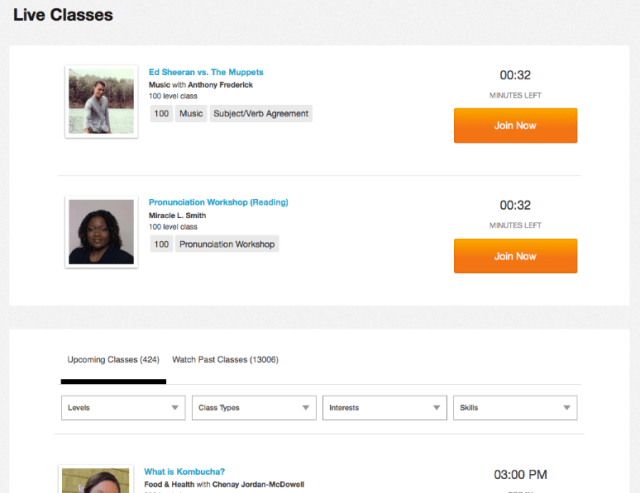The image size is (640, 493).
Task: Open the Skills filter dropdown
Action: (x=515, y=408)
